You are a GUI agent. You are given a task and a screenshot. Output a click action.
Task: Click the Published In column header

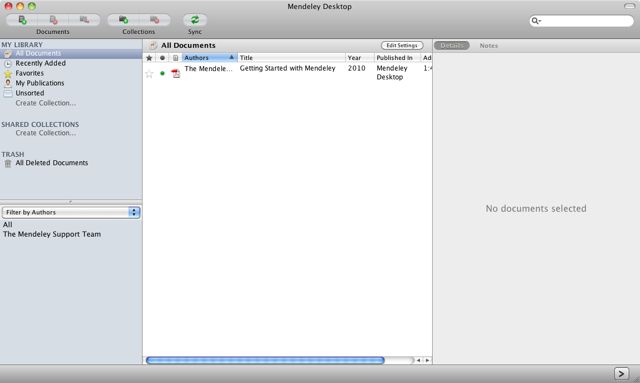pos(397,58)
